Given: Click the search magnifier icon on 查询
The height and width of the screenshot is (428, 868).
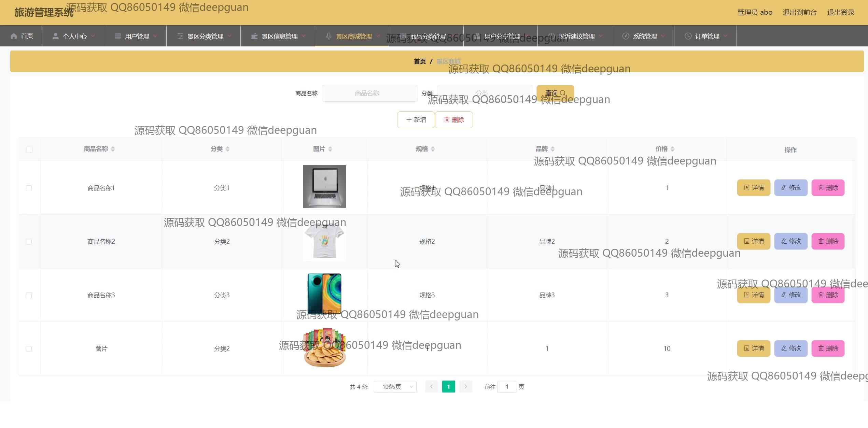Looking at the screenshot, I should [x=563, y=93].
